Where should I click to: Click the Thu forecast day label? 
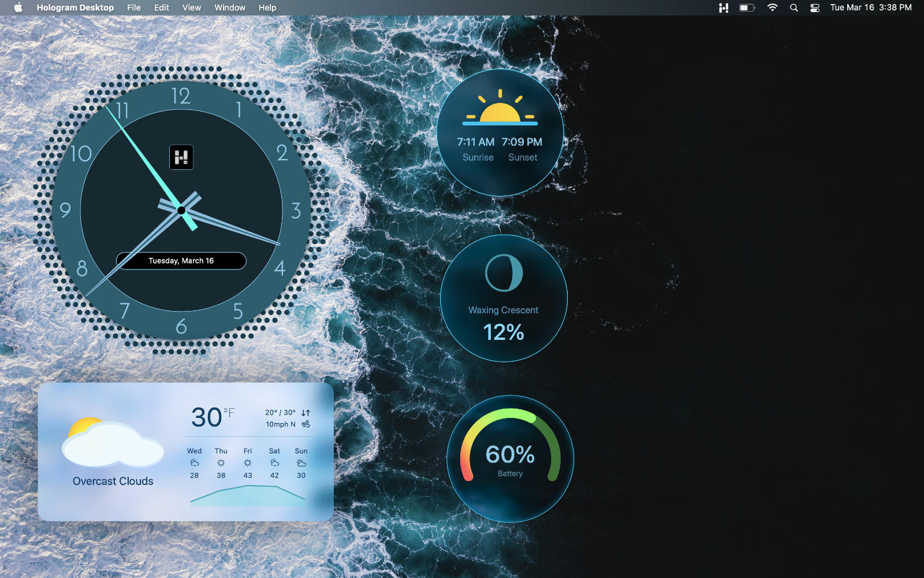point(221,451)
